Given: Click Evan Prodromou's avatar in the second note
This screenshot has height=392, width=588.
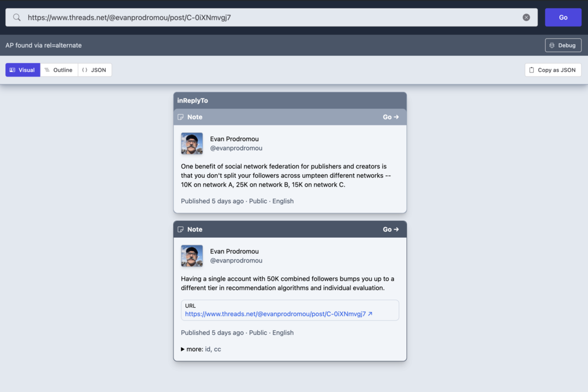Looking at the screenshot, I should tap(192, 256).
